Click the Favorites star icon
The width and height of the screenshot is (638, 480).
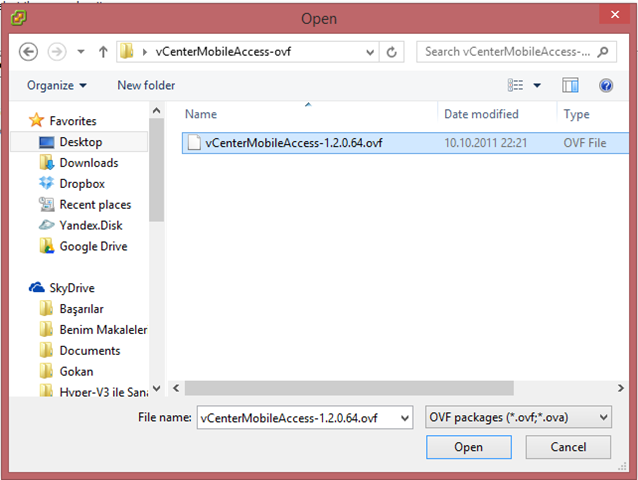pos(36,120)
